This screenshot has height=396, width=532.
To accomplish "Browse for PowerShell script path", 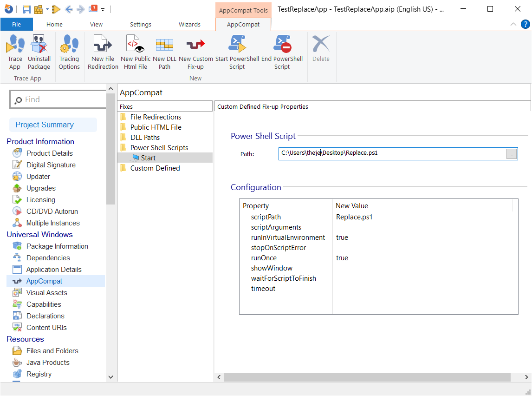I will 511,154.
